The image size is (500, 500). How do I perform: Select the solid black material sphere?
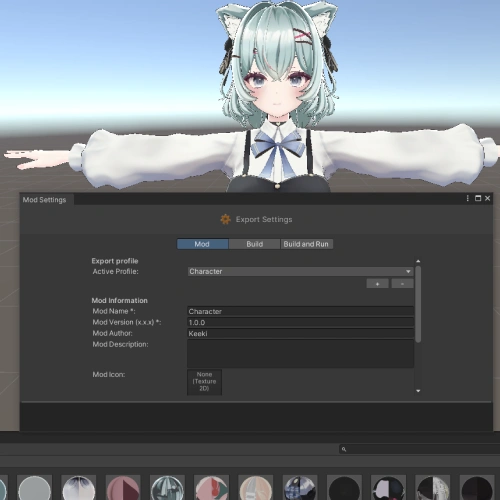(344, 488)
